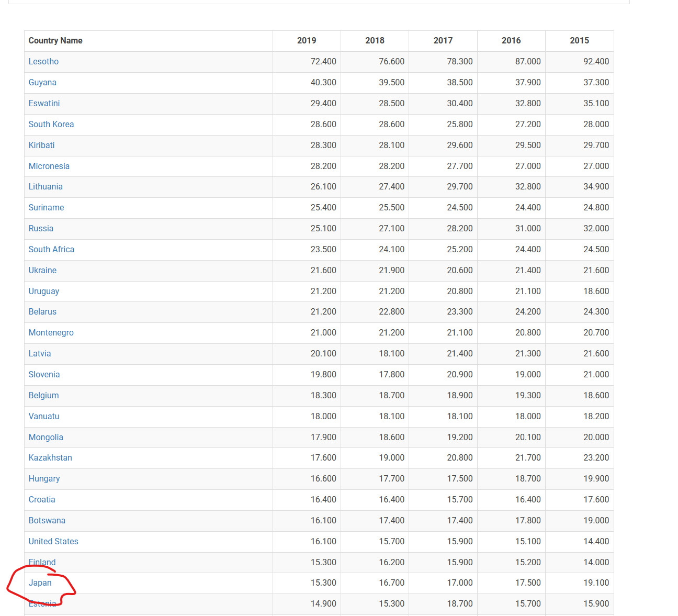Click Japan's 2015 value 19.100
Screen dimensions: 678x616
[x=596, y=583]
